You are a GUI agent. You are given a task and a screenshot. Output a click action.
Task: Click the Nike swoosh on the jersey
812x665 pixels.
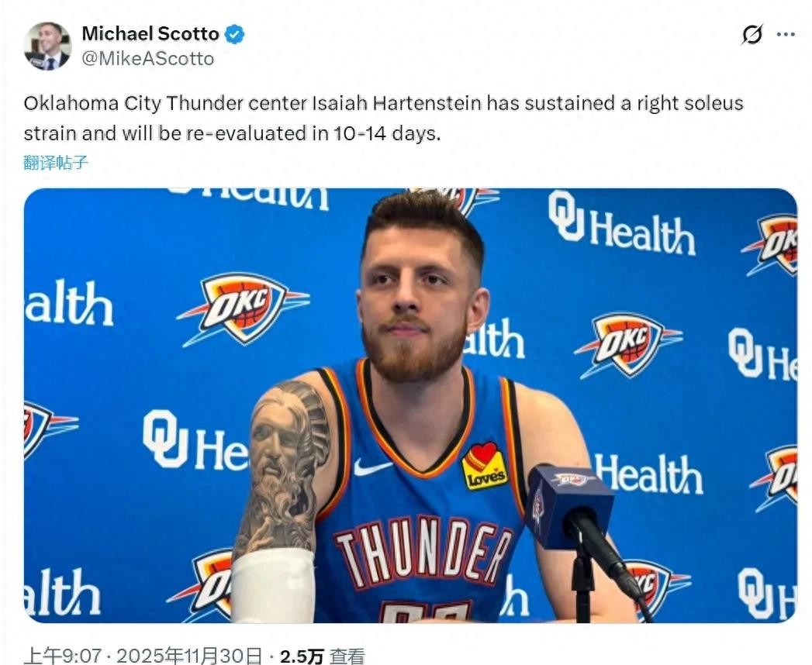point(371,468)
